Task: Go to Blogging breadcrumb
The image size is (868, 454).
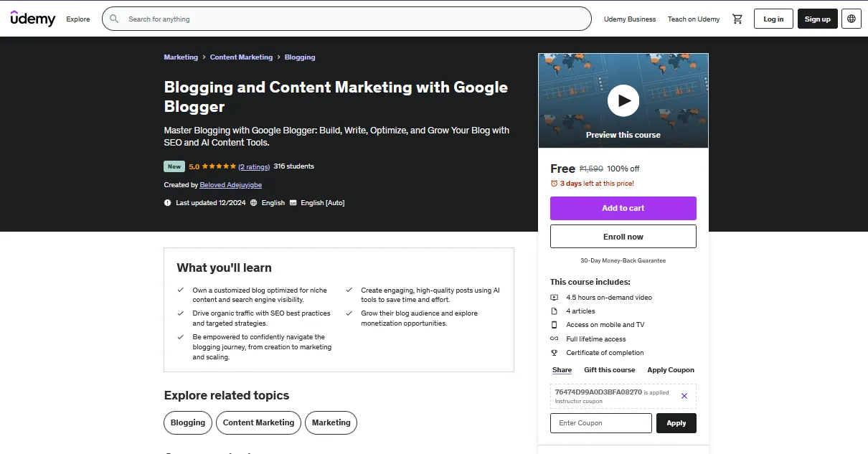Action: coord(300,57)
